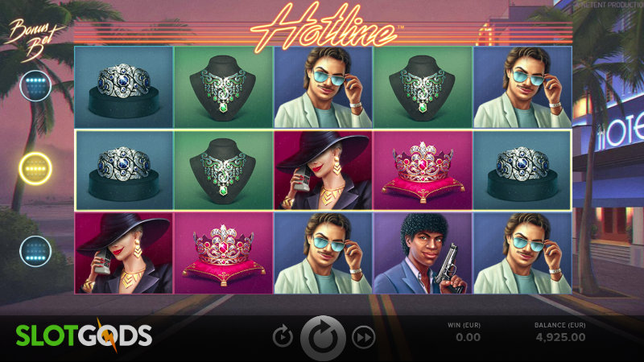Click the middle-row woman with phone symbol
The width and height of the screenshot is (644, 362).
pos(324,171)
